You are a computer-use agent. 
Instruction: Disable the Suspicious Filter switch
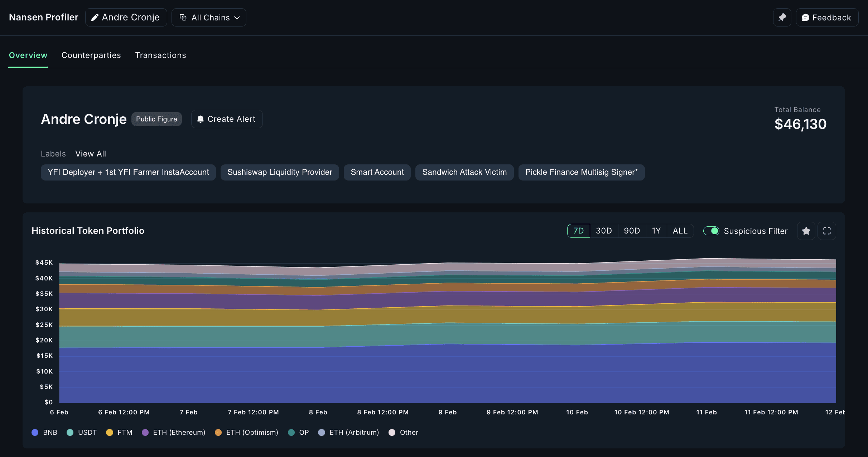711,231
